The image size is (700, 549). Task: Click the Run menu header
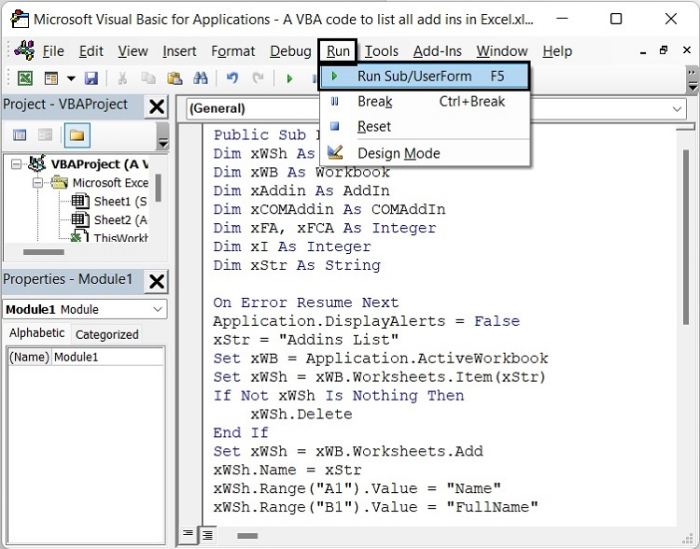[338, 51]
